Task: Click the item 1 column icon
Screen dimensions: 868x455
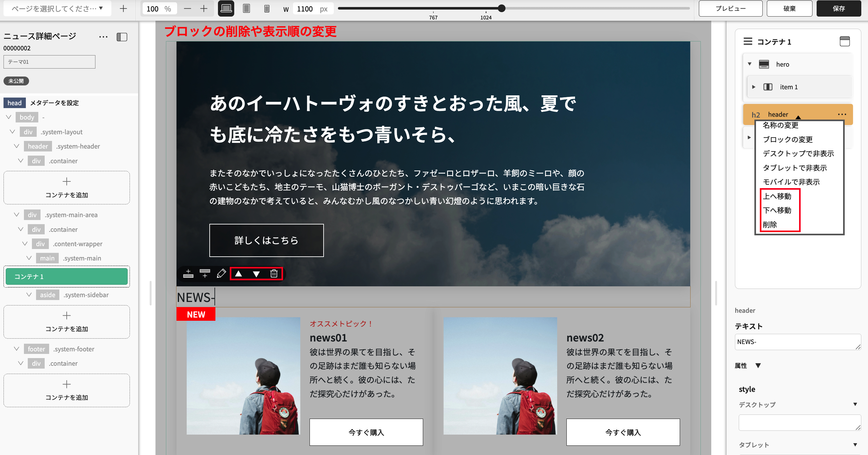Action: click(768, 87)
